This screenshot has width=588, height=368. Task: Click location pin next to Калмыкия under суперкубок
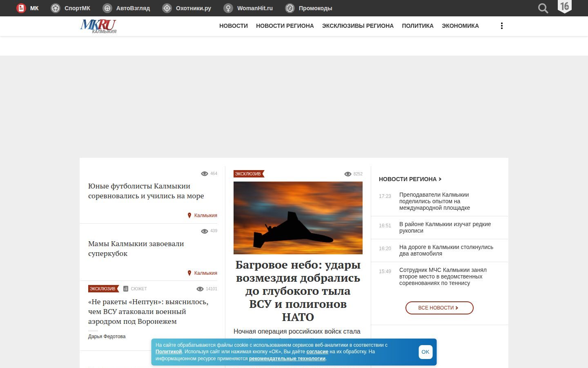click(189, 273)
